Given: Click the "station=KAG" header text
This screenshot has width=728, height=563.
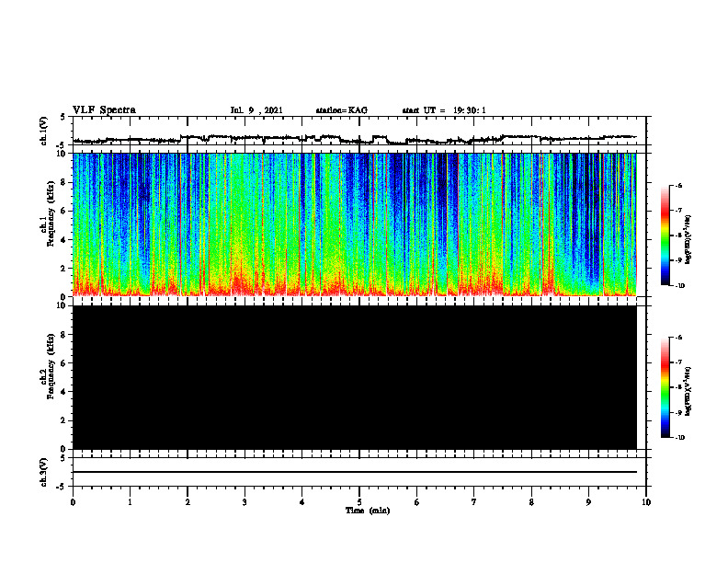Looking at the screenshot, I should [x=342, y=110].
